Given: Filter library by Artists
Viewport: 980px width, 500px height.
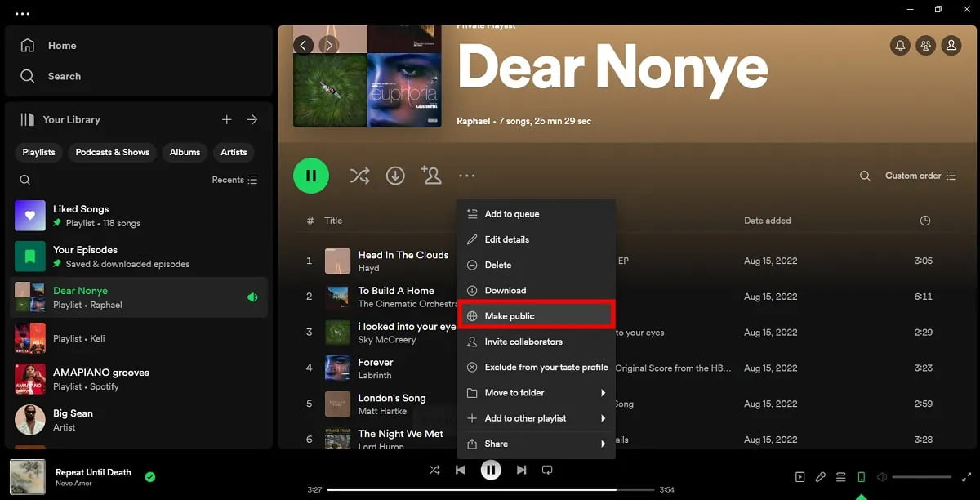Looking at the screenshot, I should tap(234, 152).
